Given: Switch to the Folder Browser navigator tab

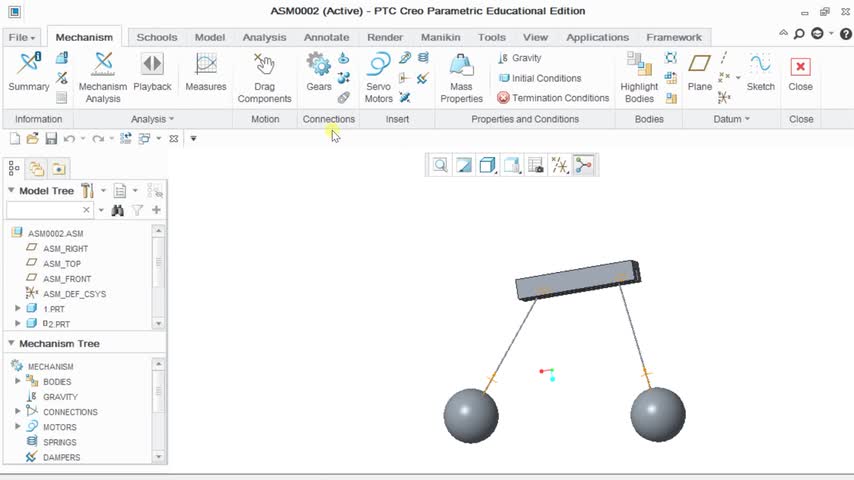Looking at the screenshot, I should [36, 169].
